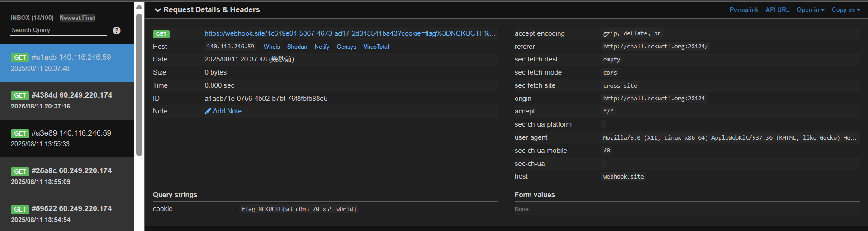Click Netify lookup link
868x231 pixels.
pyautogui.click(x=322, y=47)
